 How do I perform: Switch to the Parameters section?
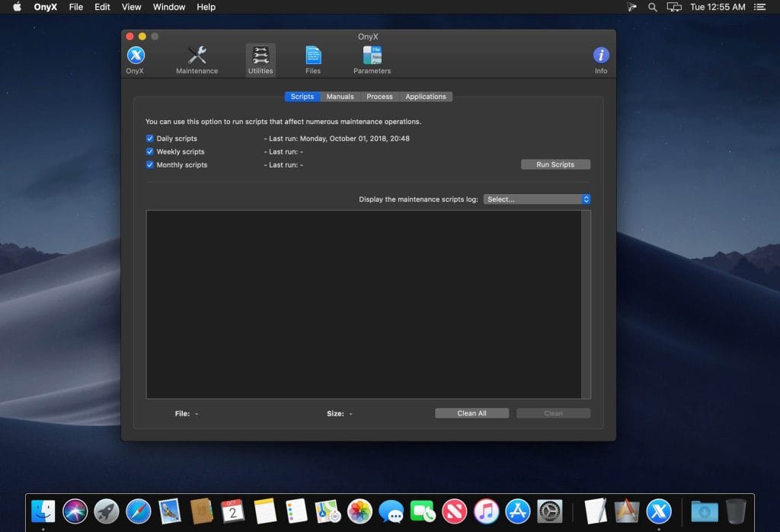(x=371, y=57)
